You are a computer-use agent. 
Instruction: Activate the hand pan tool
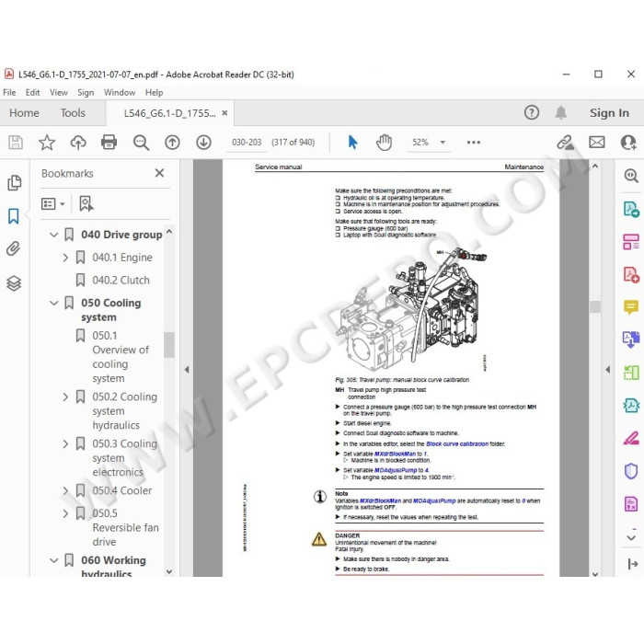click(x=384, y=143)
